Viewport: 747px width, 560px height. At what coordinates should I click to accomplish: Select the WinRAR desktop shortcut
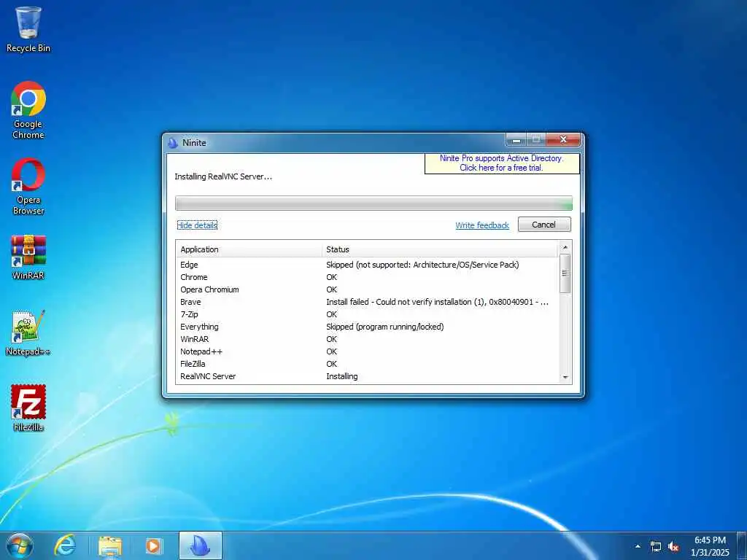[28, 257]
